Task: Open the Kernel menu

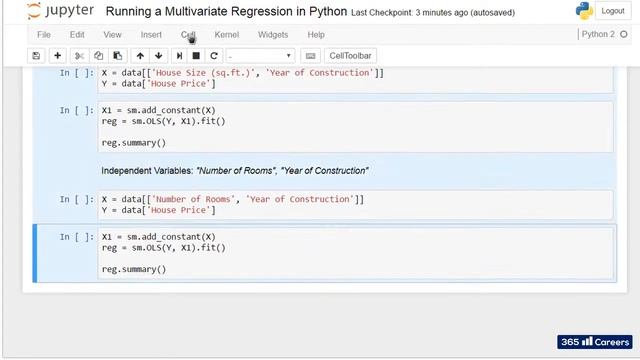Action: (227, 35)
